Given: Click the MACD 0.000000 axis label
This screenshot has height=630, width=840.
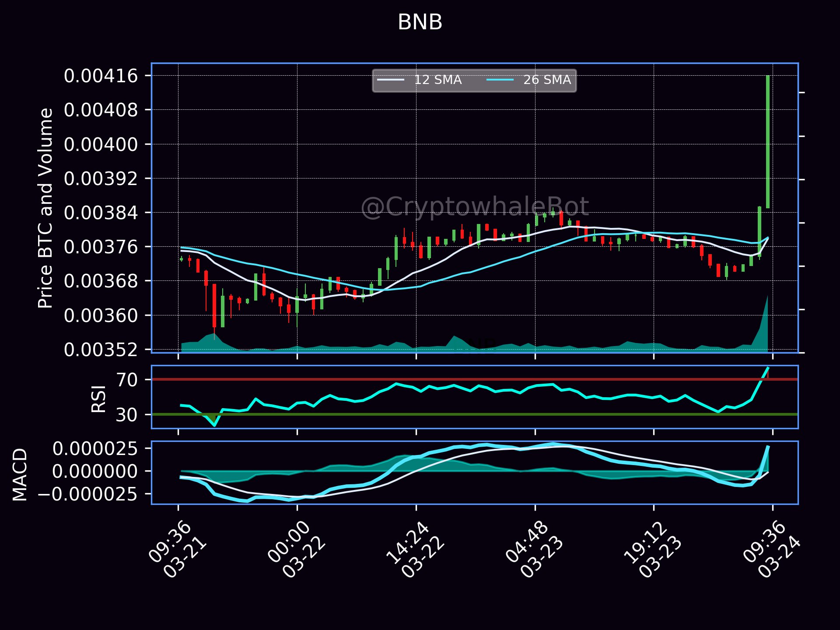Looking at the screenshot, I should (95, 472).
